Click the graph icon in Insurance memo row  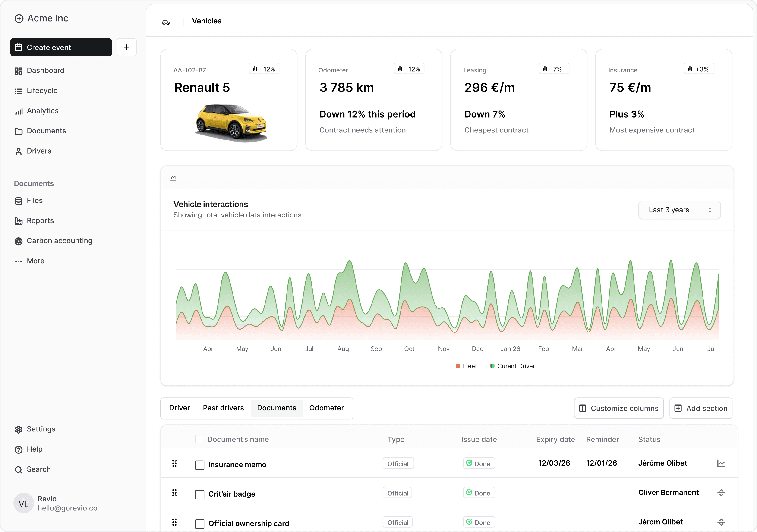point(721,463)
